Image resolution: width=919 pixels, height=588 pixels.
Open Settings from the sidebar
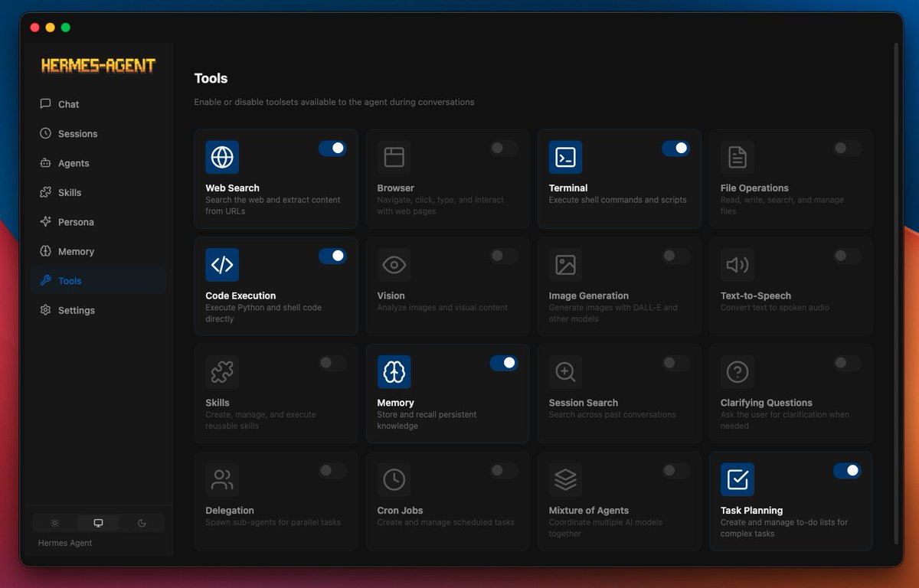click(x=76, y=310)
